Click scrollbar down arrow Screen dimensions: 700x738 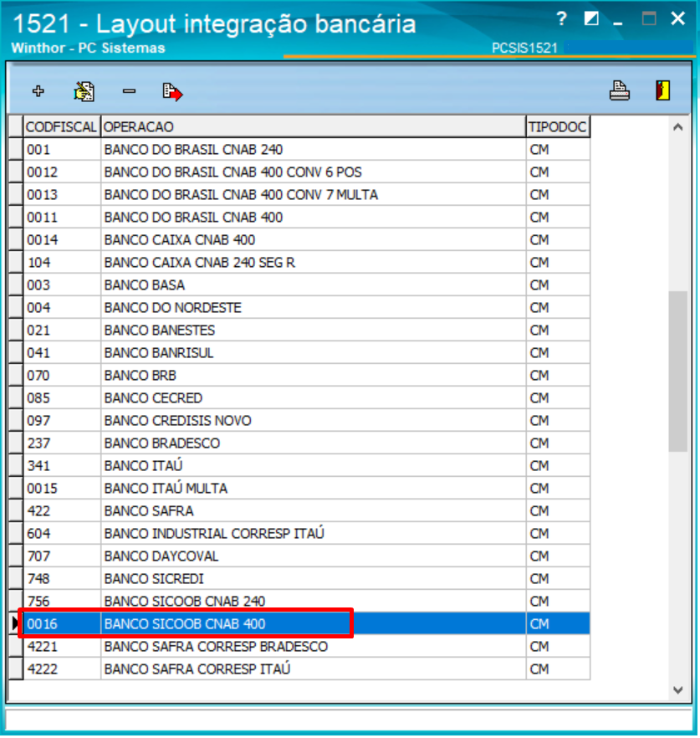pyautogui.click(x=678, y=690)
